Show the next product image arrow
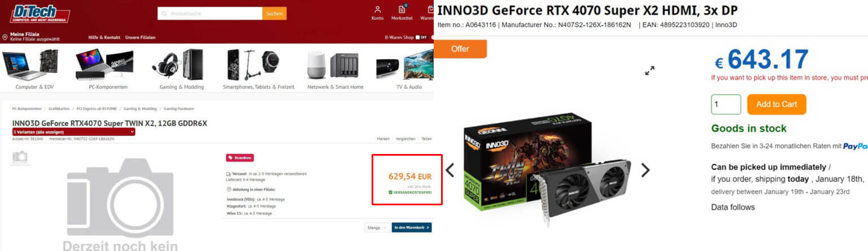 [645, 170]
